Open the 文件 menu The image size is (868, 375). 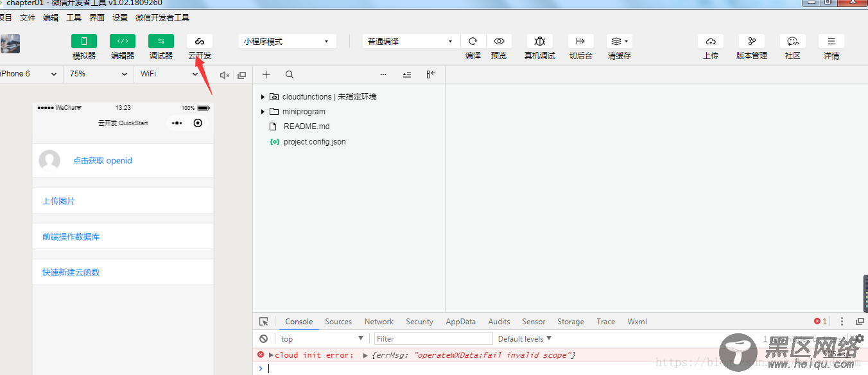tap(28, 18)
